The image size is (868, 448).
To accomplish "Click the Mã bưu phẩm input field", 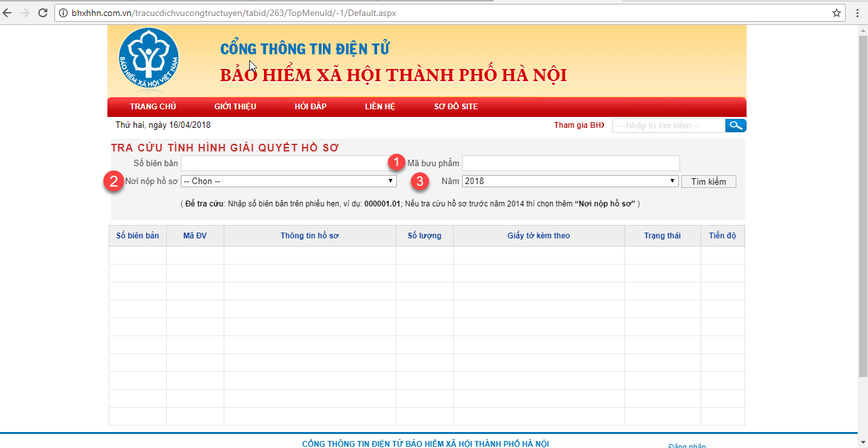I will point(571,163).
